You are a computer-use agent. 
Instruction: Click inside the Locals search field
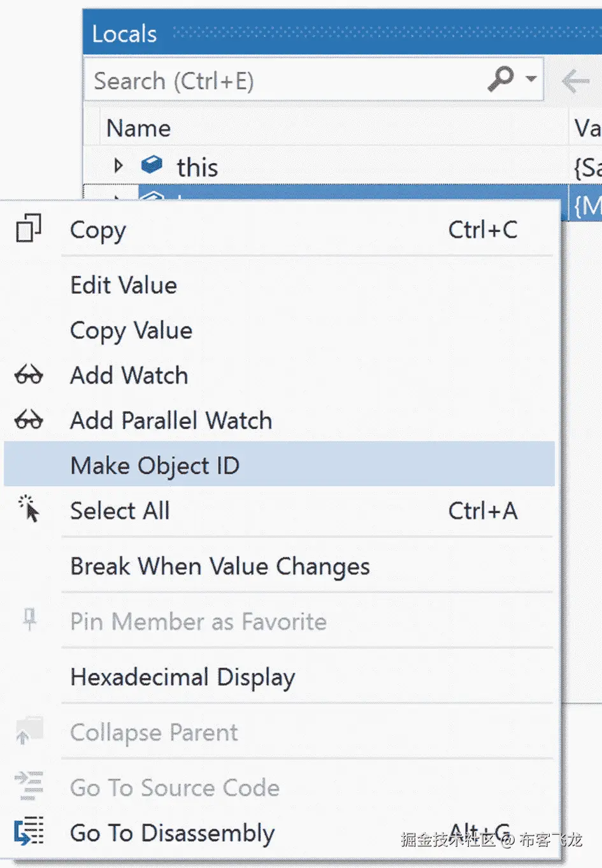click(287, 81)
